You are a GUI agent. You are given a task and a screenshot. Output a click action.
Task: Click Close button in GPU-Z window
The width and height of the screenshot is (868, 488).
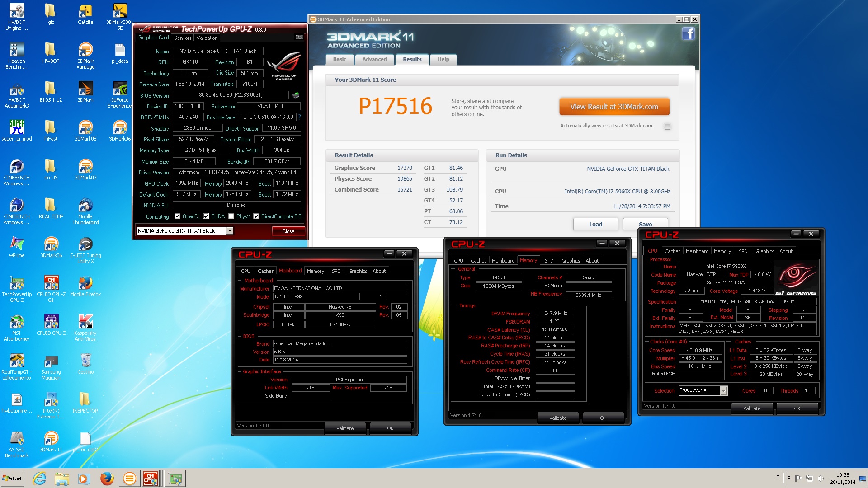point(288,231)
